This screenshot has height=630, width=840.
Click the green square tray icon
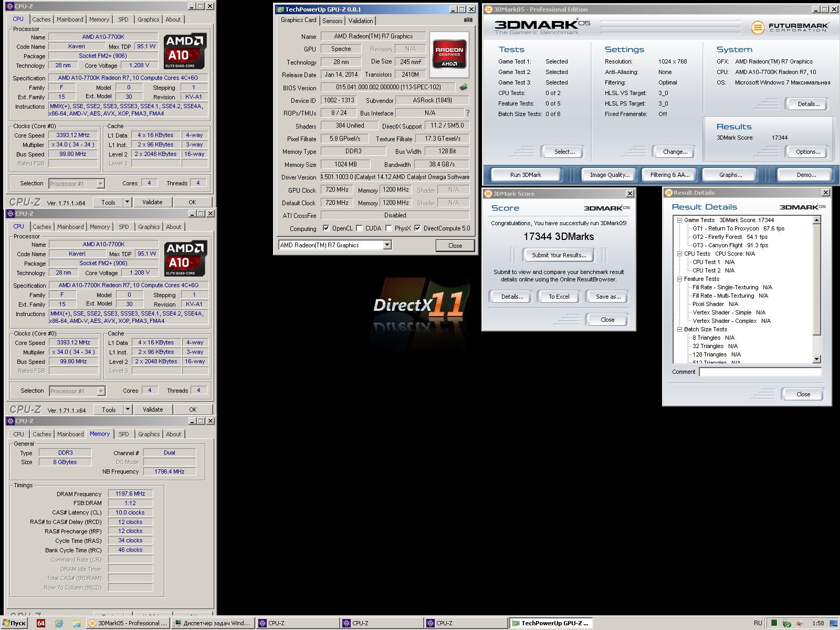(774, 623)
